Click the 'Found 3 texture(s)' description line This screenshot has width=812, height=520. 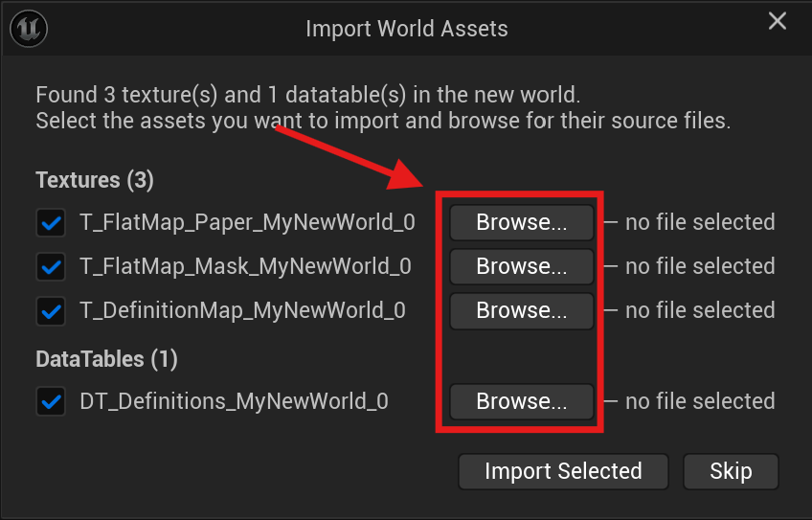[x=308, y=96]
